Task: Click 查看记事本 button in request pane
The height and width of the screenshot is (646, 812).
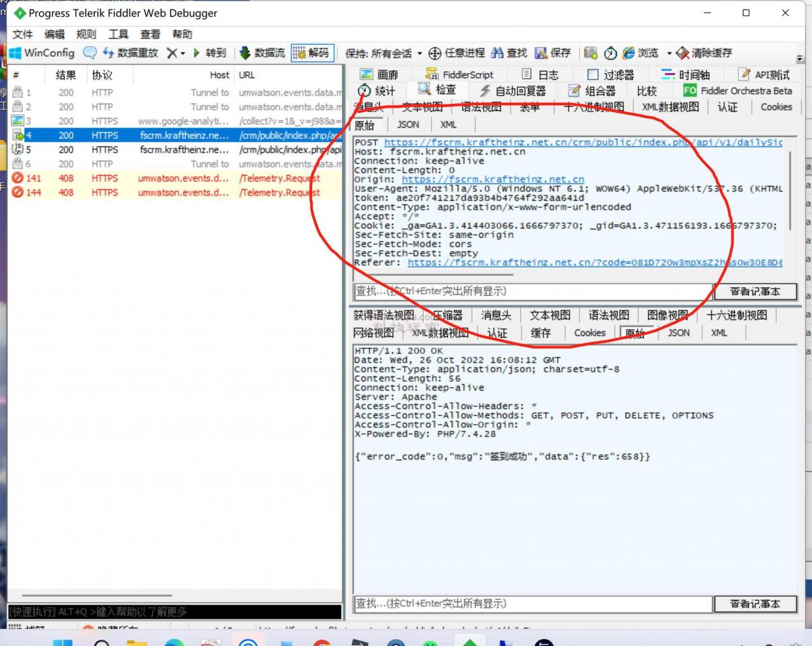Action: [x=754, y=292]
